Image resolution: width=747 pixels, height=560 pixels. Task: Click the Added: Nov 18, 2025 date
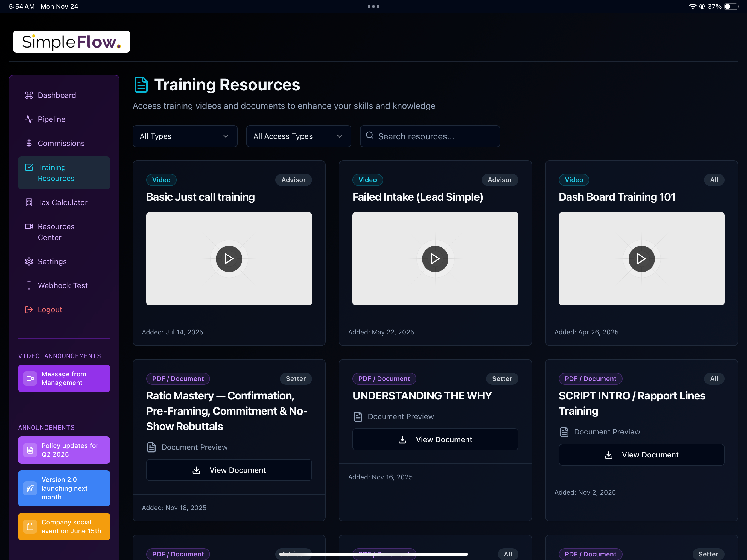(x=174, y=508)
